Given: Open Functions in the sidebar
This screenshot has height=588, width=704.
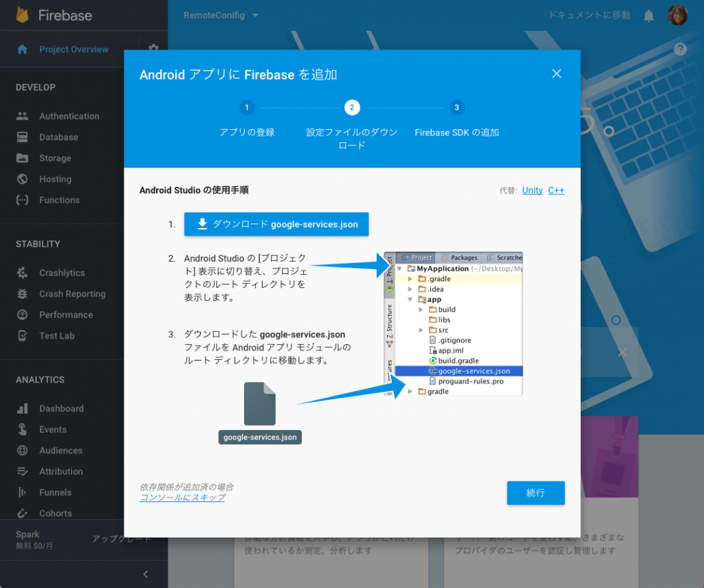Looking at the screenshot, I should [59, 200].
